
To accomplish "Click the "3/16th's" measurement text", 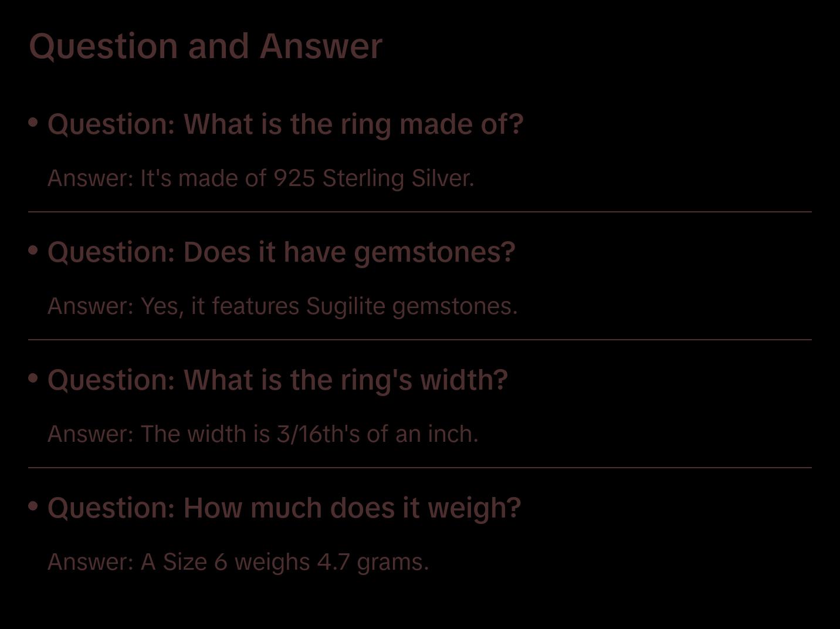I will (318, 434).
